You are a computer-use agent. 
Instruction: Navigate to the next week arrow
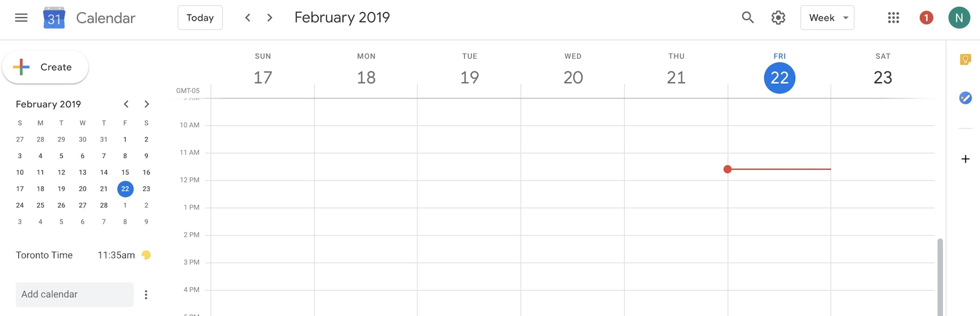[x=270, y=18]
